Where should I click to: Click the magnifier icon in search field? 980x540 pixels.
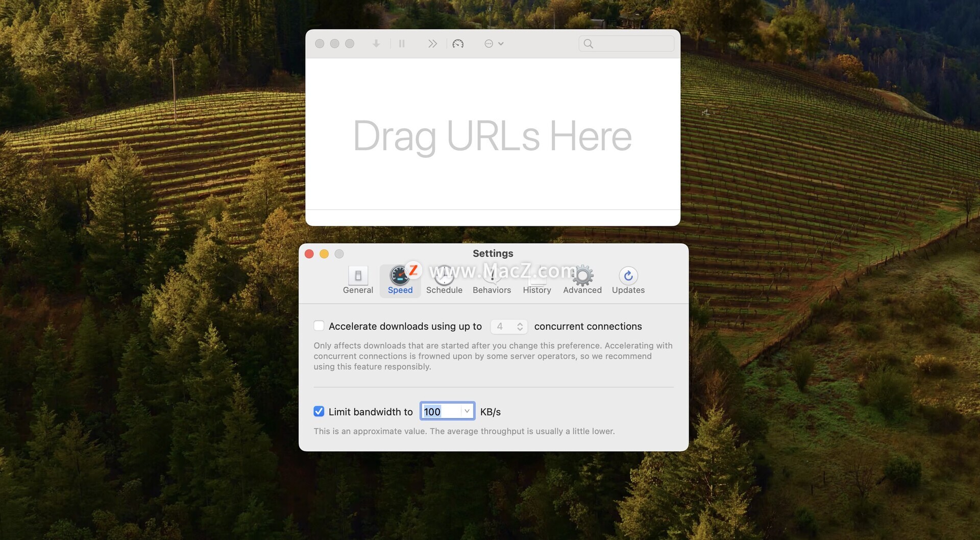[589, 44]
